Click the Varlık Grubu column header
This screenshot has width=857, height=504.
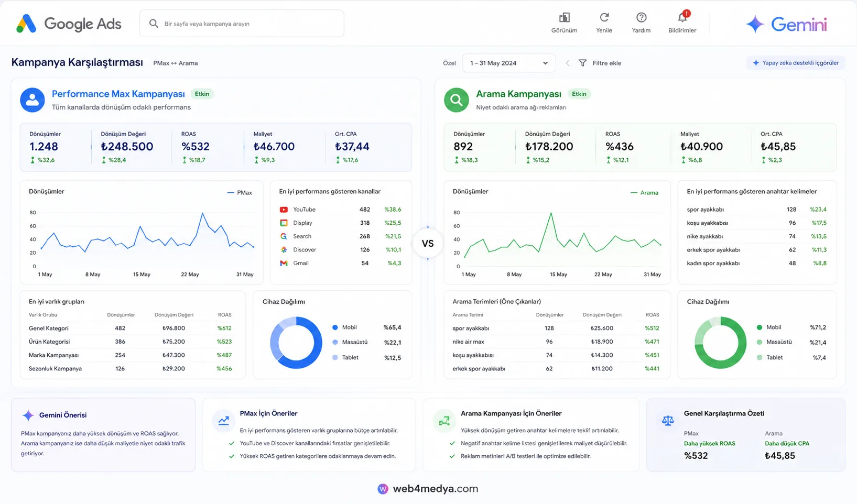(43, 315)
